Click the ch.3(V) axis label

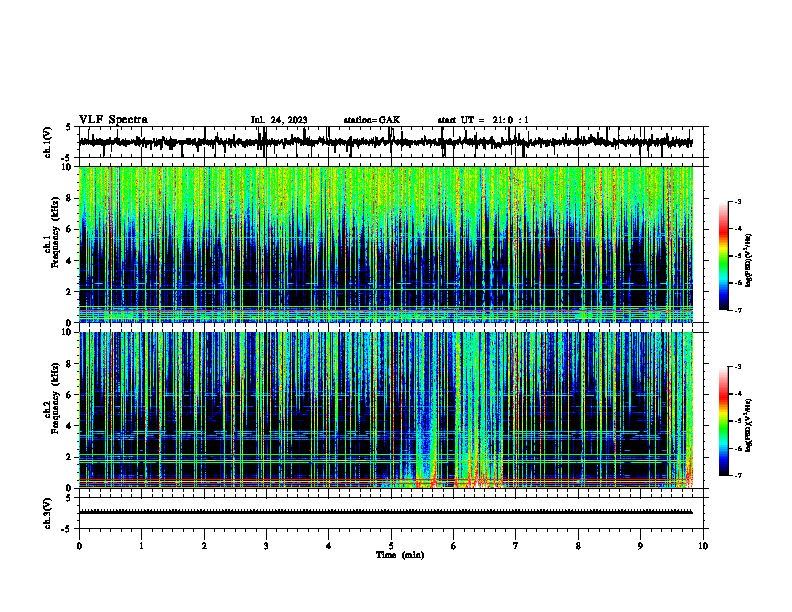click(x=48, y=513)
